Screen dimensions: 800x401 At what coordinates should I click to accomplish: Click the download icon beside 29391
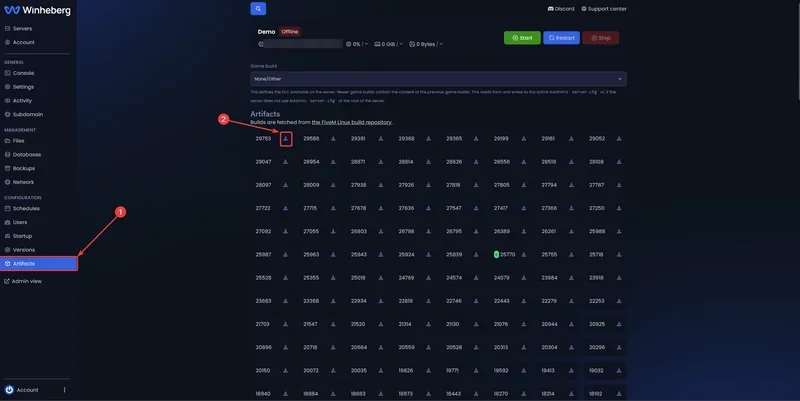[381, 139]
